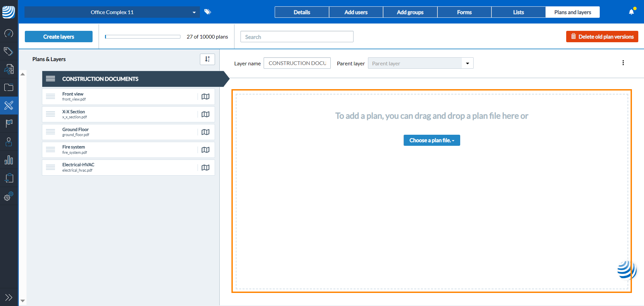This screenshot has width=644, height=306.
Task: Open the flag icon in sidebar
Action: [x=9, y=124]
